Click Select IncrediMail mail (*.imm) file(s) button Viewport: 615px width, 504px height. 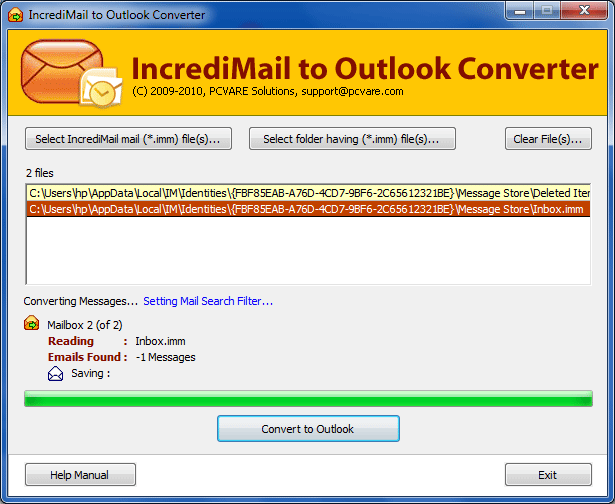128,138
